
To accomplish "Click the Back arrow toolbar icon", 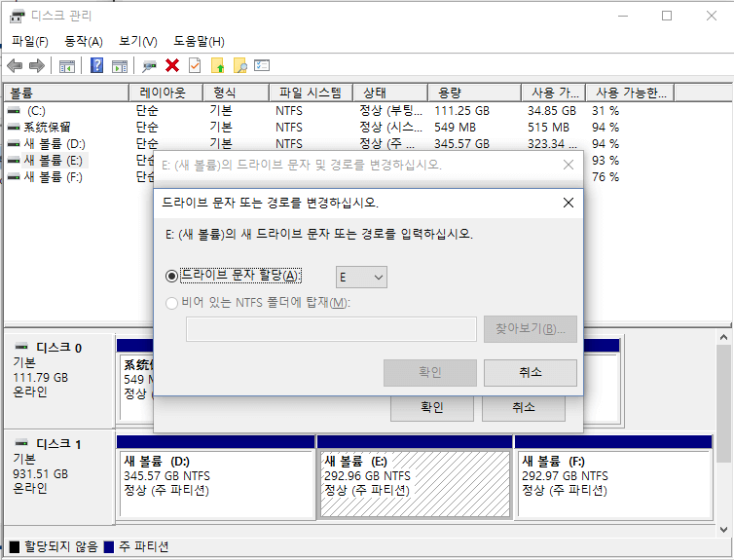I will pyautogui.click(x=15, y=65).
